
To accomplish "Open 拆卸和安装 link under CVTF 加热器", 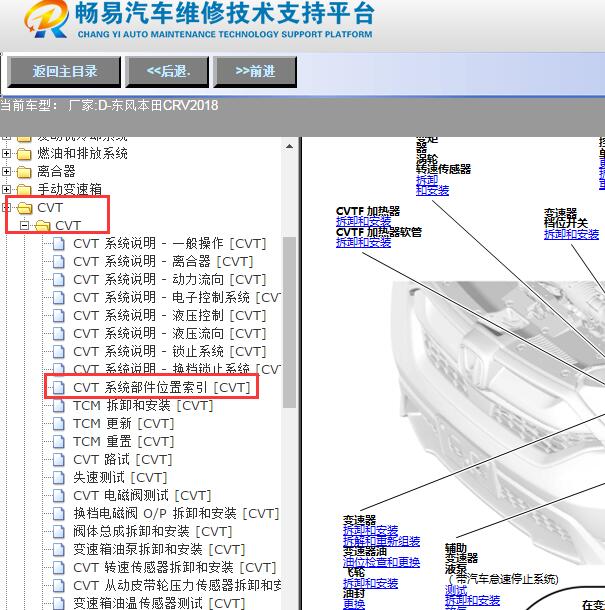I will [x=363, y=221].
